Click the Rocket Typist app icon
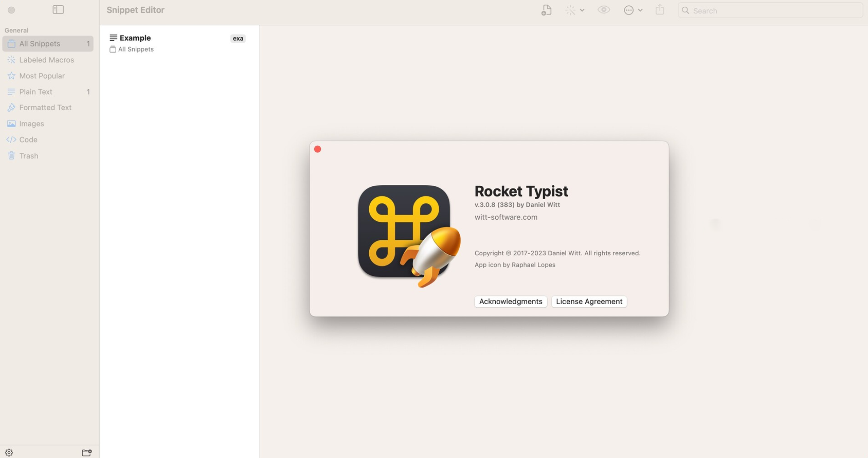The height and width of the screenshot is (458, 868). click(x=409, y=236)
